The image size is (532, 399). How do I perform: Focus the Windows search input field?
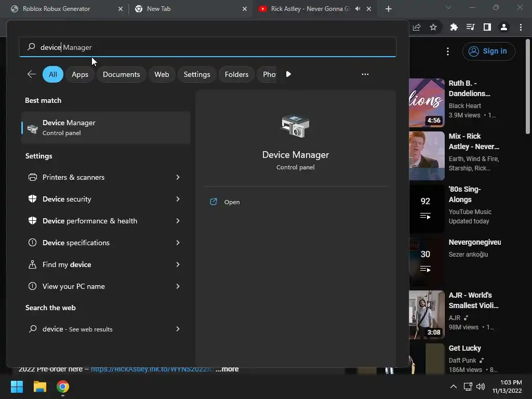coord(208,47)
